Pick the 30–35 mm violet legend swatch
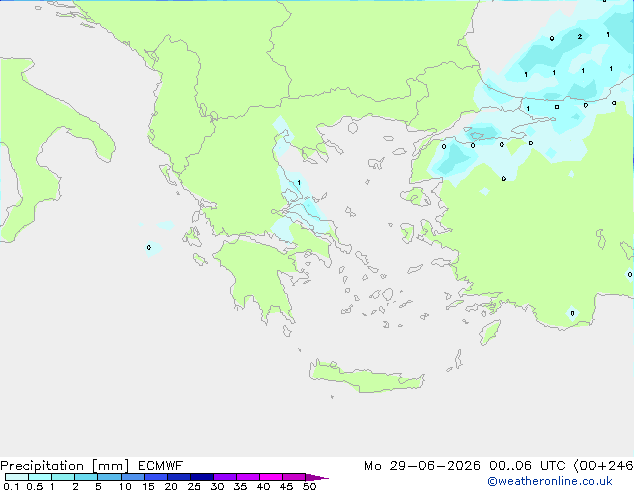Screen dimensions: 634x490 tap(225, 477)
